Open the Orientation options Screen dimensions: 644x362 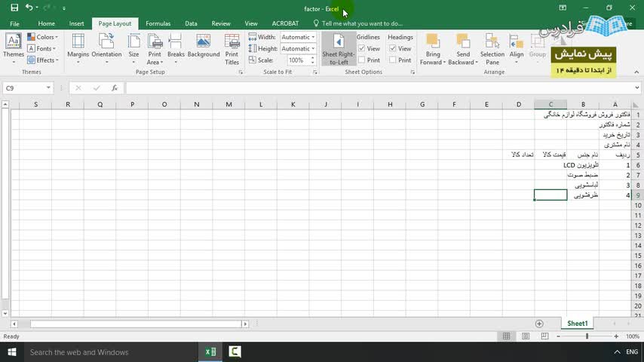click(106, 49)
